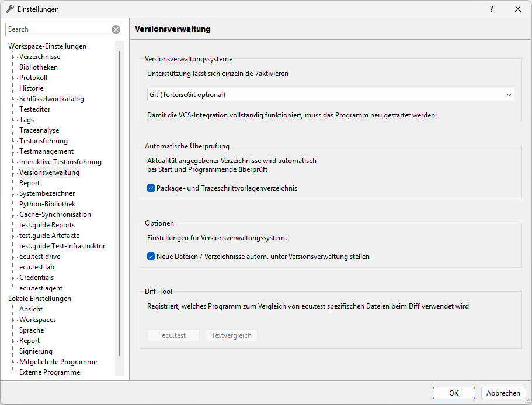Select Testausführung in the tree

click(43, 141)
